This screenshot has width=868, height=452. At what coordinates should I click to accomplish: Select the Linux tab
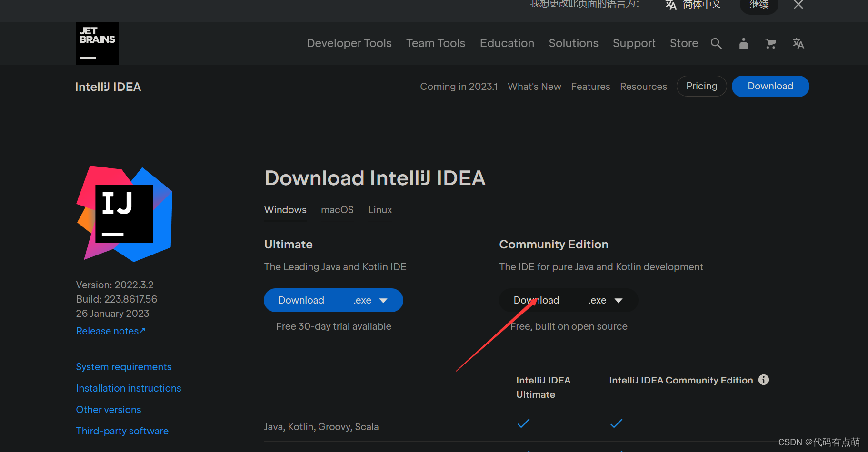tap(380, 210)
